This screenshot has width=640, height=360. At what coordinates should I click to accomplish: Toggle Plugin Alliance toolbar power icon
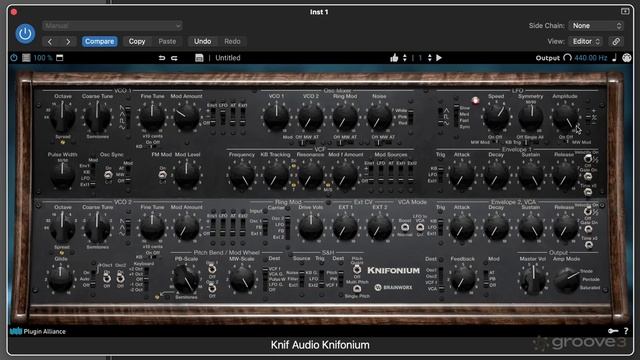[14, 58]
